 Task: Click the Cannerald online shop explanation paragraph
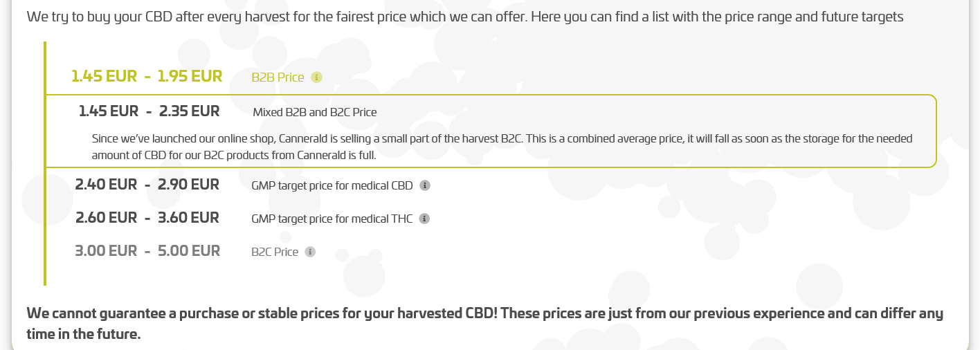click(502, 147)
